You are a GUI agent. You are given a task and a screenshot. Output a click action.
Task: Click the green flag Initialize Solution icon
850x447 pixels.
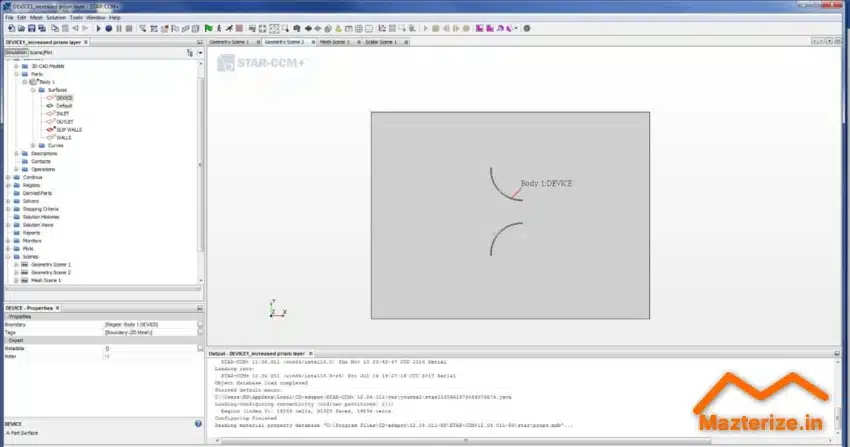(x=208, y=28)
